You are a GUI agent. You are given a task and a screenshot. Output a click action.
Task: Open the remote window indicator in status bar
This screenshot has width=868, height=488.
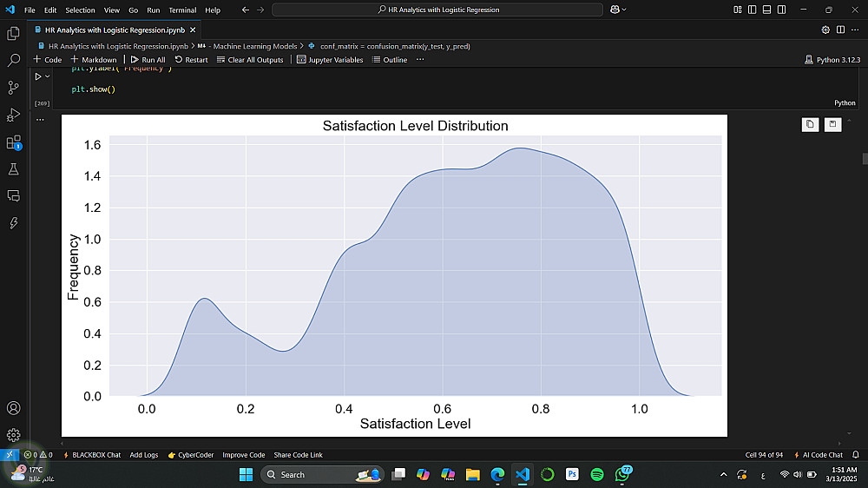[10, 455]
